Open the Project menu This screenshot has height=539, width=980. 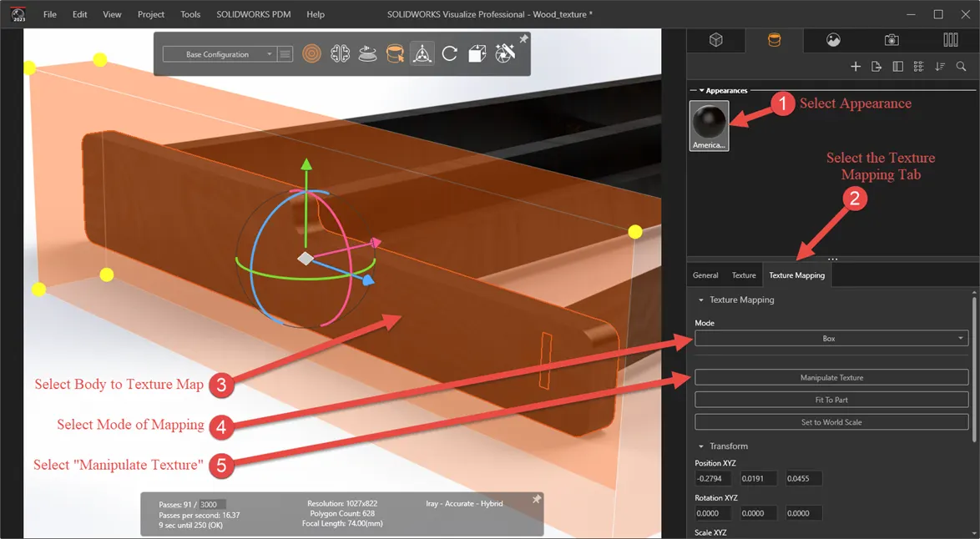[x=150, y=14]
